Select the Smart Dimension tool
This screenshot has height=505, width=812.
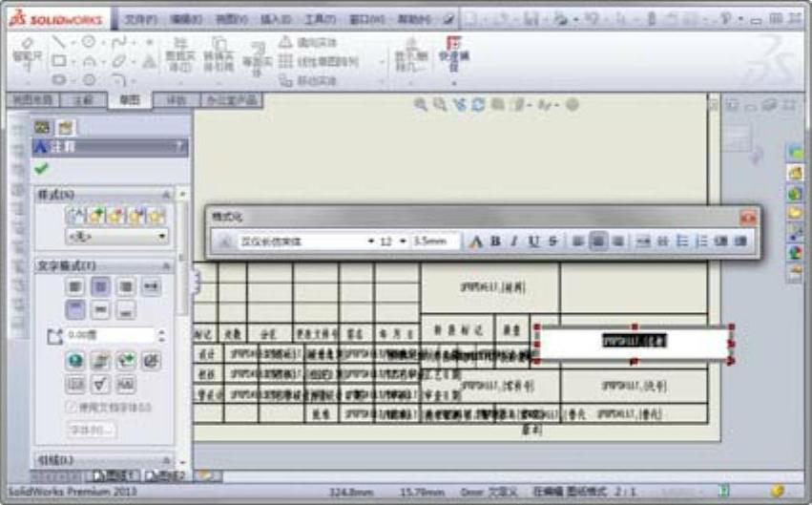tap(27, 55)
